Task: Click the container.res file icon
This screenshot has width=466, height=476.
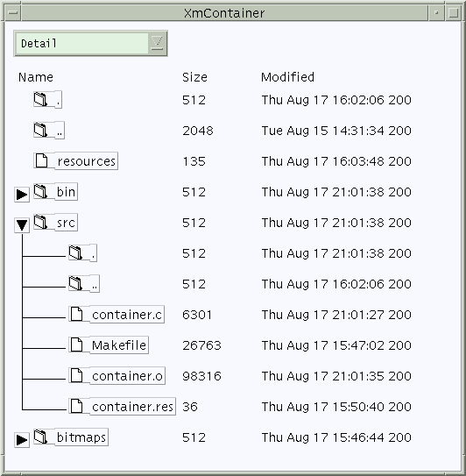Action: (x=76, y=406)
